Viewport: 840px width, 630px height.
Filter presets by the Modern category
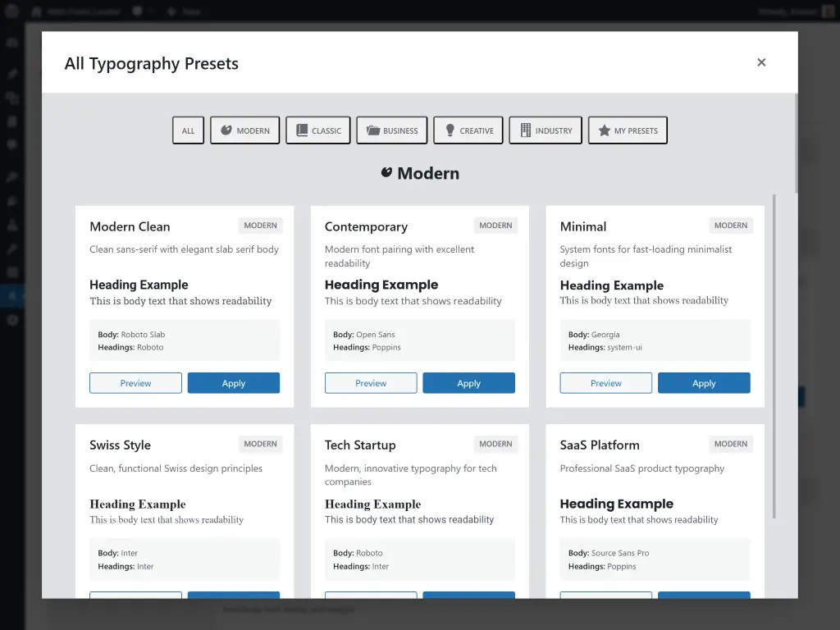(x=244, y=130)
